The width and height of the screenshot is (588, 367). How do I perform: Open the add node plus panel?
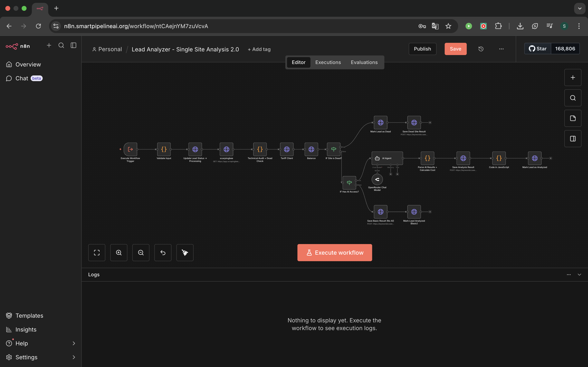[573, 77]
